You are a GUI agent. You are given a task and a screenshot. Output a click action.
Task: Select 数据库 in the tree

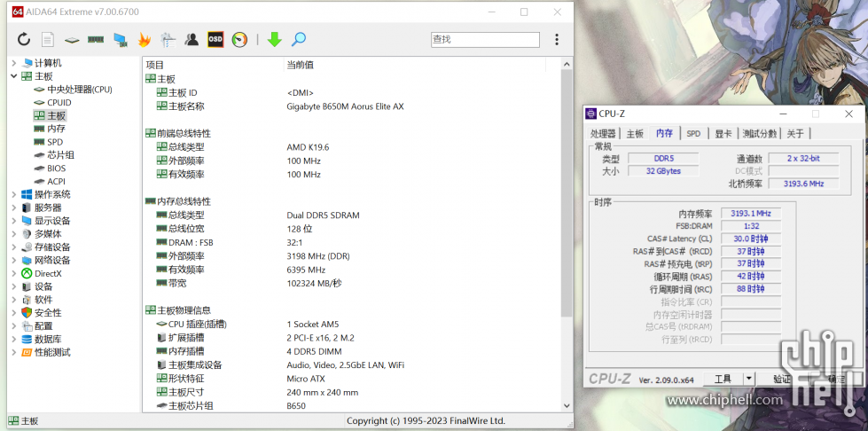[x=48, y=339]
